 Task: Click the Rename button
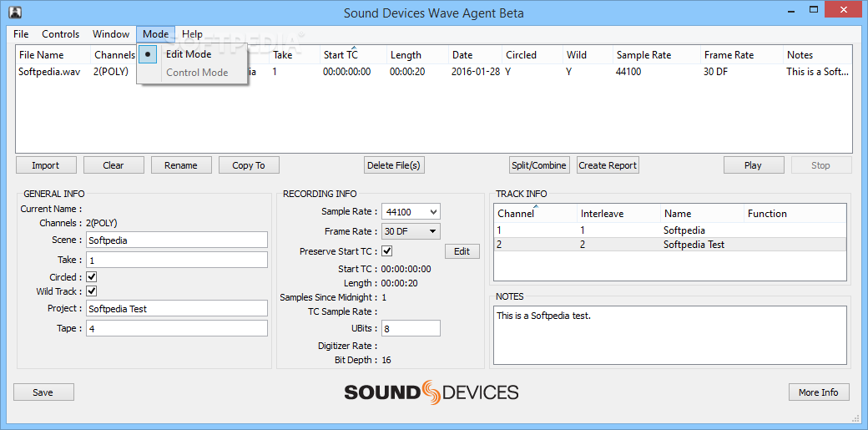[181, 165]
